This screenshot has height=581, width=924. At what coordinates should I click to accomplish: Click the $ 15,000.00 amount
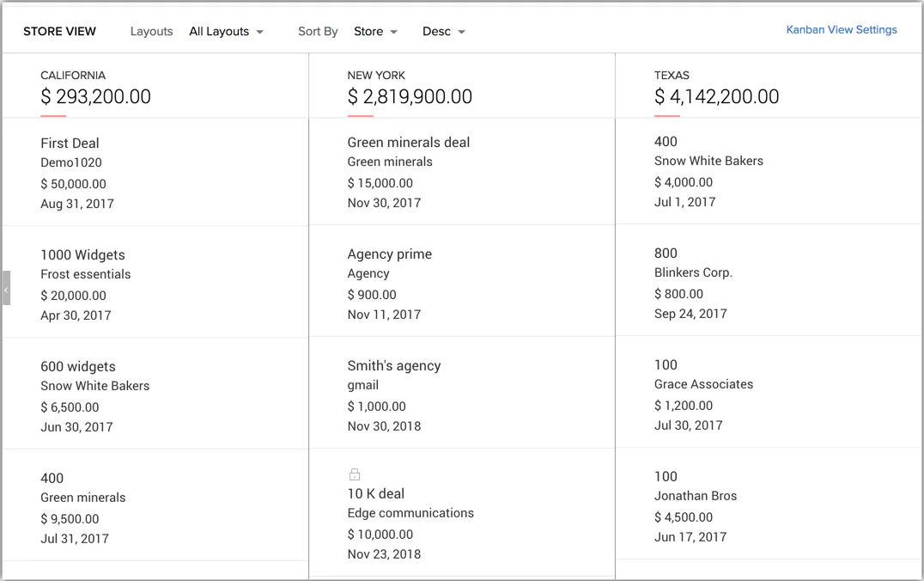point(380,183)
